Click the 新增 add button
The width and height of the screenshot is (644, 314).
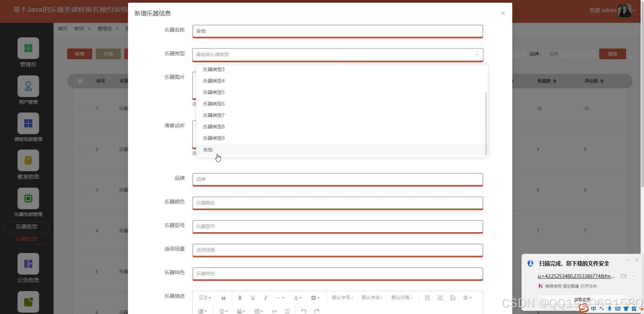click(x=79, y=54)
